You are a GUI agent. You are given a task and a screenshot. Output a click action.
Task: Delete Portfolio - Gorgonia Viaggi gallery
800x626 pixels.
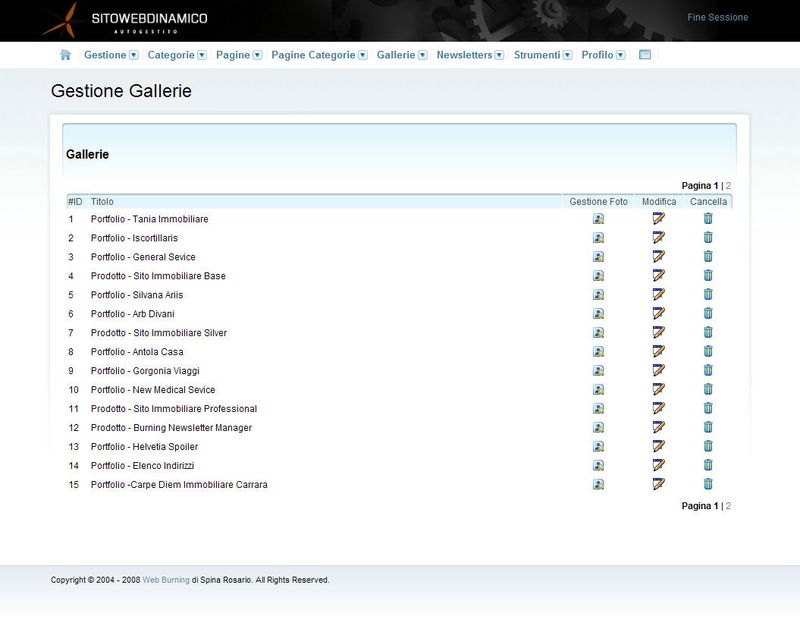pyautogui.click(x=708, y=370)
